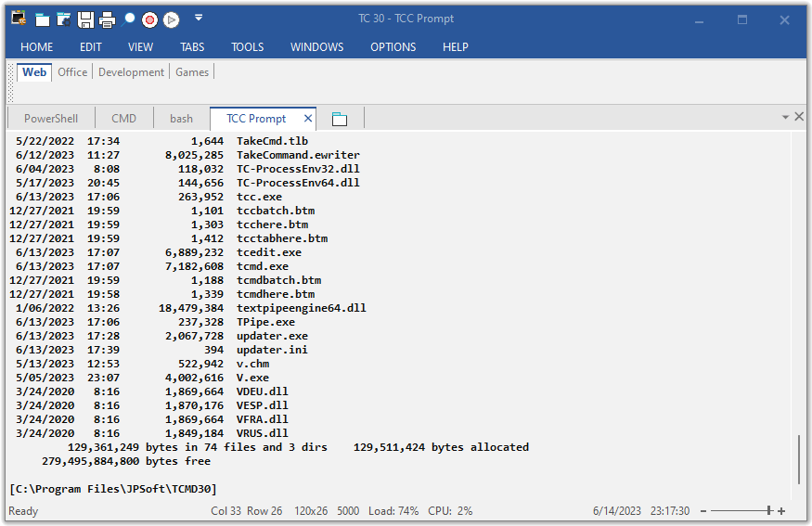This screenshot has height=526, width=812.
Task: Open the HOME ribbon menu
Action: [37, 47]
